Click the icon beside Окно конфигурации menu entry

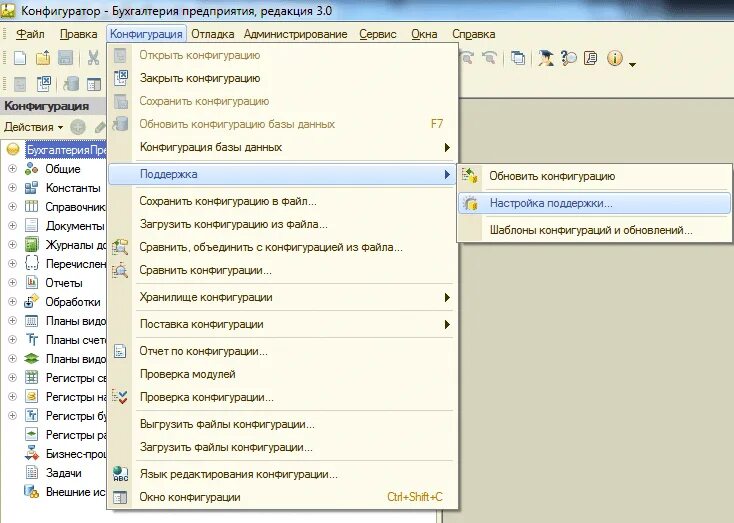pos(120,497)
